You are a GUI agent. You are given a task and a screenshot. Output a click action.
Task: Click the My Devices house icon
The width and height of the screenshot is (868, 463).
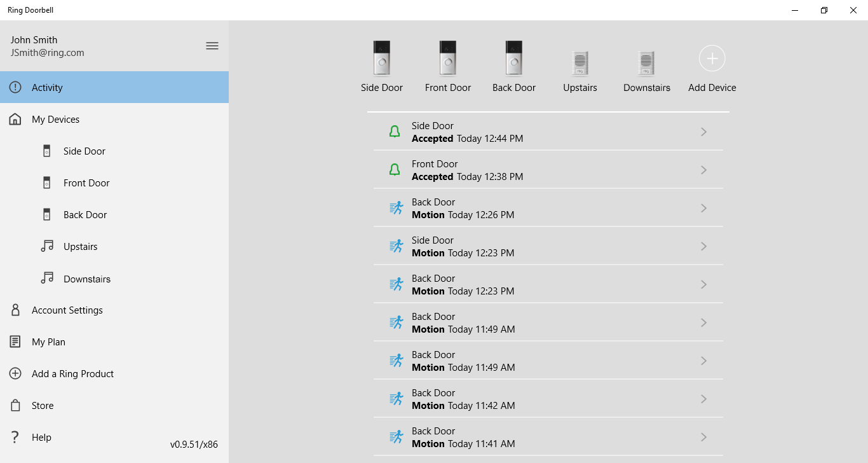pos(15,119)
